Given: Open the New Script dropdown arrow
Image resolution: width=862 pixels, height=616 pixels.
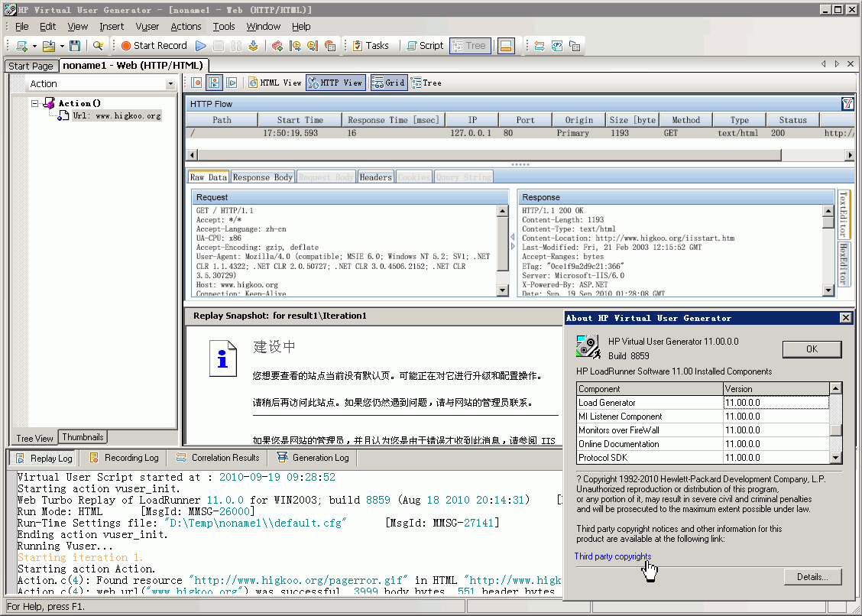Looking at the screenshot, I should tap(34, 46).
